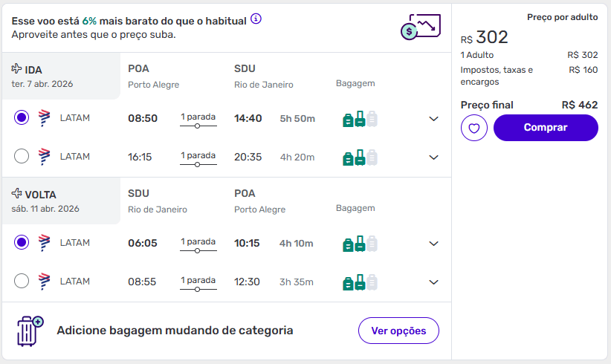611x364 pixels.
Task: Click baggage icons for 08:50 outbound flight
Action: pos(360,119)
